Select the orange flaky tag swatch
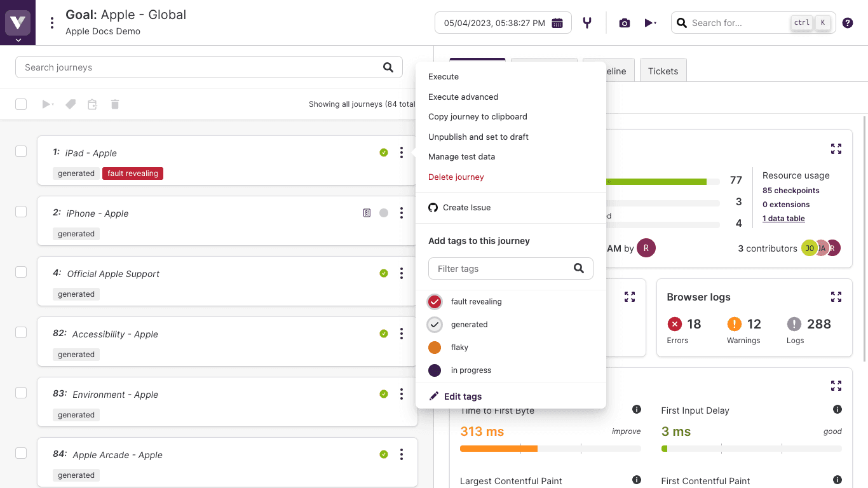Screen dimensions: 868x488 pyautogui.click(x=435, y=348)
